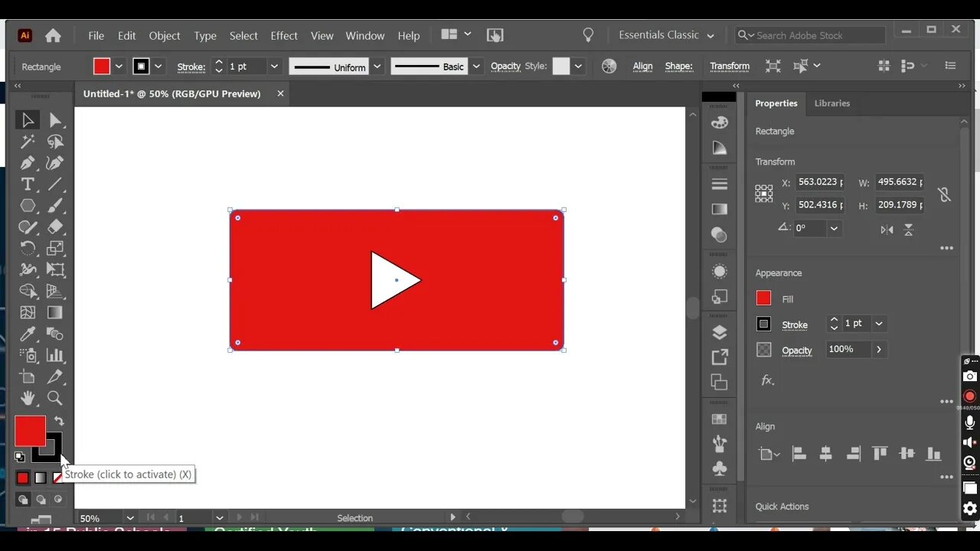Open stroke weight dropdown in control bar
The height and width of the screenshot is (551, 980).
274,67
